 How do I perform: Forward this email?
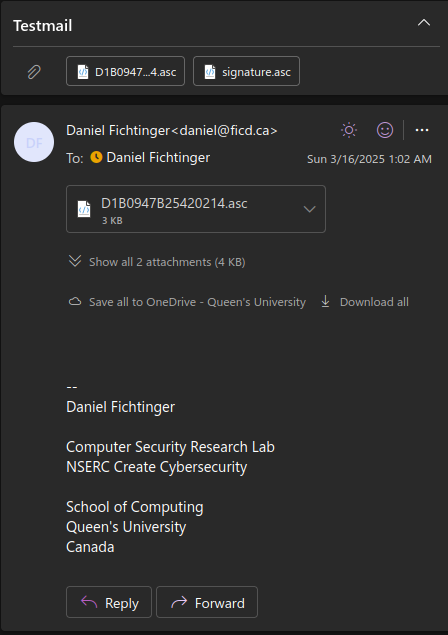(x=207, y=602)
